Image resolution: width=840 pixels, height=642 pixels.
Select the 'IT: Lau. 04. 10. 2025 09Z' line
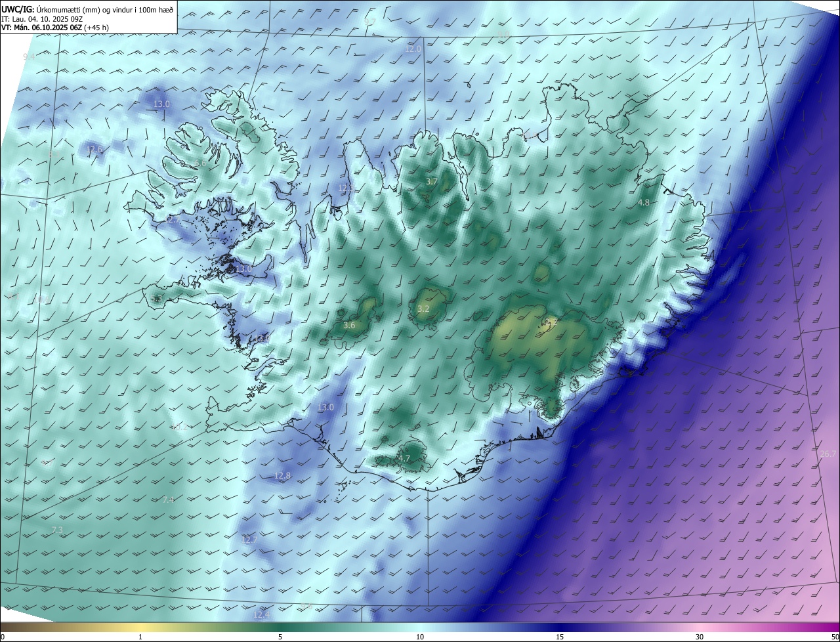coord(42,18)
